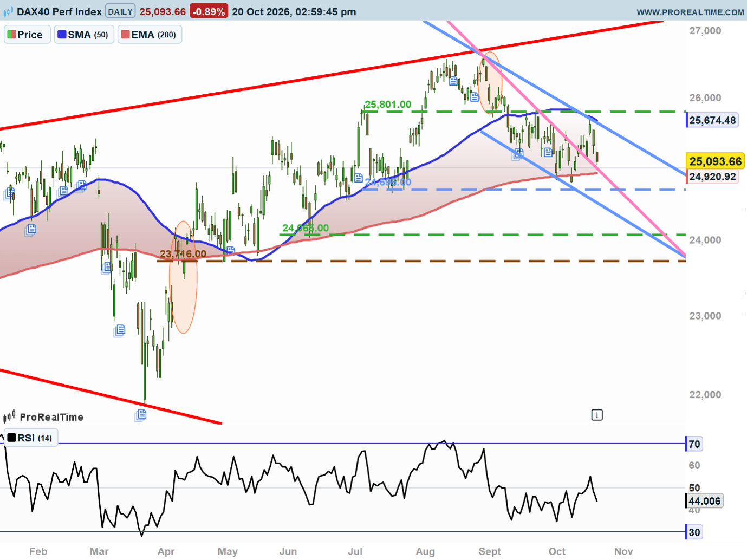Viewport: 747px width, 560px height.
Task: Toggle the Price legend item
Action: click(x=27, y=35)
